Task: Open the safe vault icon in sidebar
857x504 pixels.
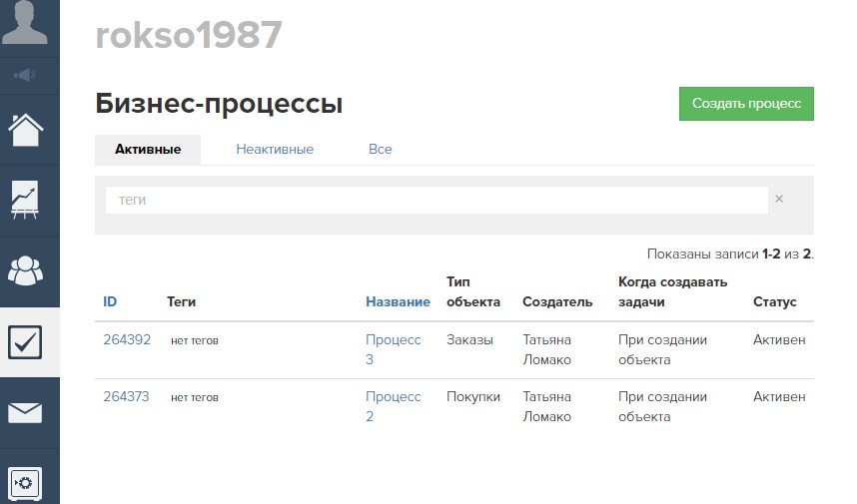Action: 26,483
